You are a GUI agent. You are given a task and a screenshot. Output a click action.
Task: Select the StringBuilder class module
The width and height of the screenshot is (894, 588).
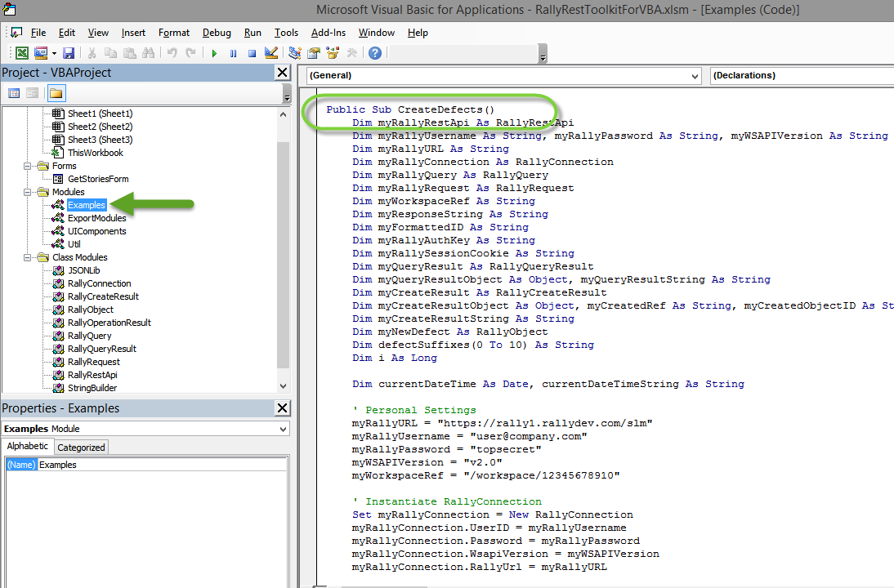click(92, 388)
